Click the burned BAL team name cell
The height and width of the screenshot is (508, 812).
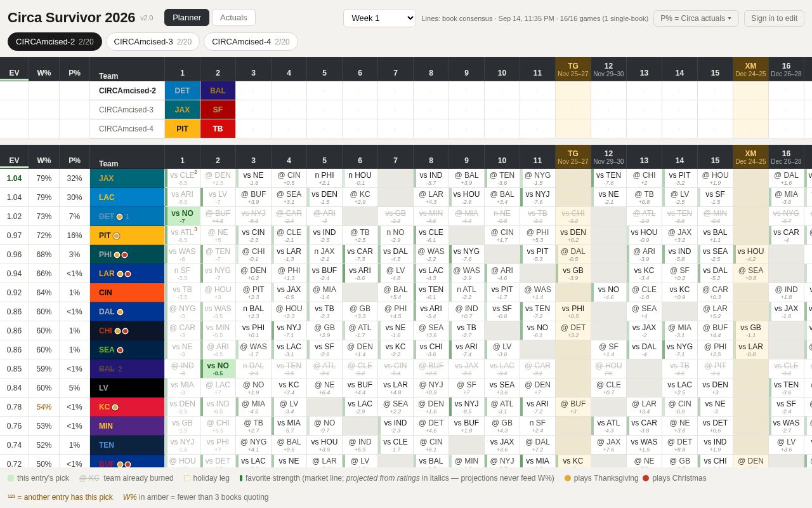coord(127,369)
